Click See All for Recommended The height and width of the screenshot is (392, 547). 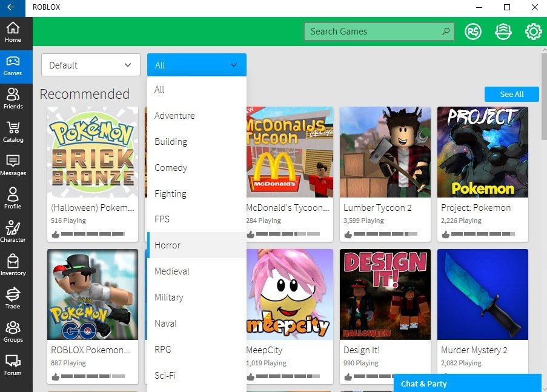pyautogui.click(x=511, y=95)
